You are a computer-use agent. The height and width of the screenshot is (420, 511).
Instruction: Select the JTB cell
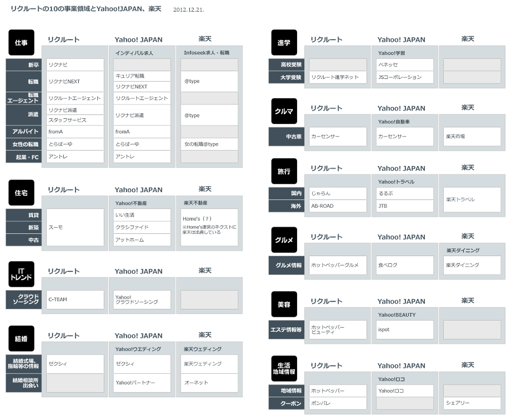coord(405,206)
